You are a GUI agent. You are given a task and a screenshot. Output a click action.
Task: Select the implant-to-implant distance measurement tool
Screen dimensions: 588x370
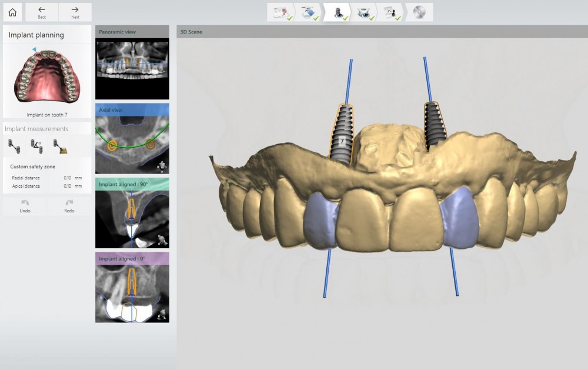[x=14, y=145]
